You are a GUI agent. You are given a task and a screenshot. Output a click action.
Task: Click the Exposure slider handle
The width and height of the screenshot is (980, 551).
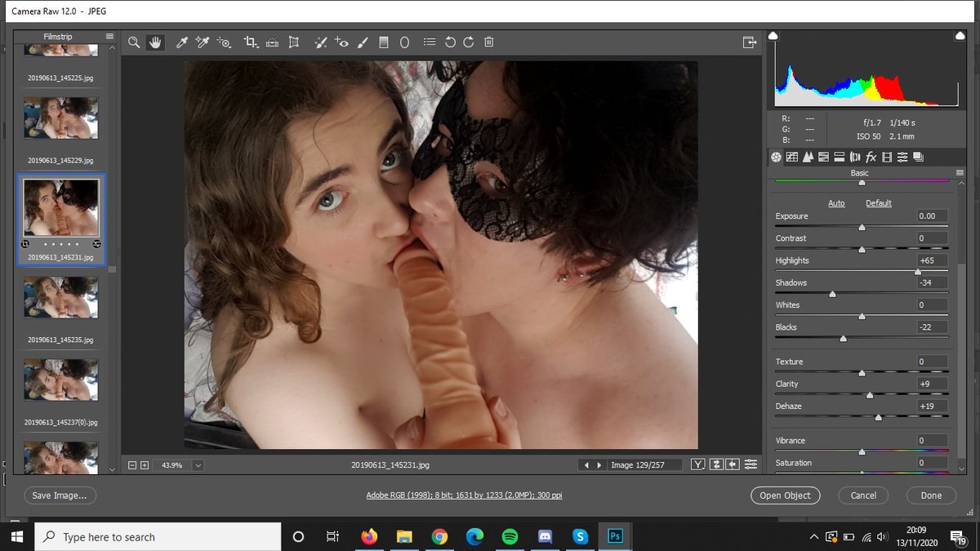coord(862,228)
